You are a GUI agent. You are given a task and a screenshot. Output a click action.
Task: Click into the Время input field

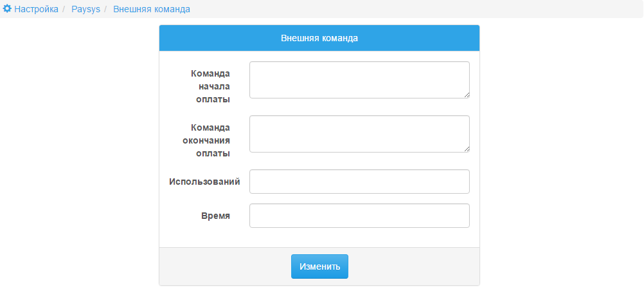[359, 216]
